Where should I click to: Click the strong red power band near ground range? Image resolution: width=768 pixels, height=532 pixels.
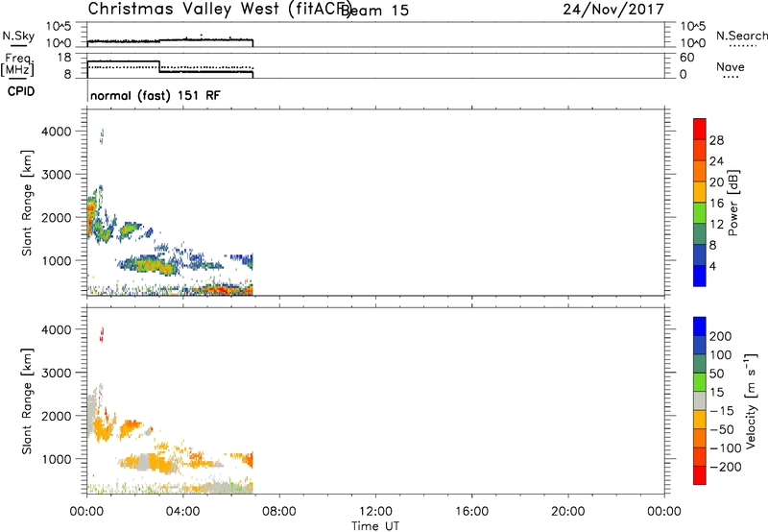point(221,289)
